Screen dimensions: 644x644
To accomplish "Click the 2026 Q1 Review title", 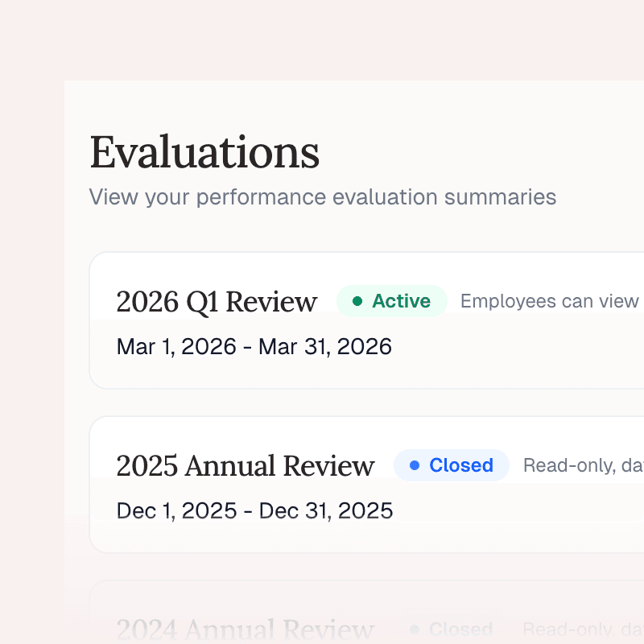I will tap(217, 301).
